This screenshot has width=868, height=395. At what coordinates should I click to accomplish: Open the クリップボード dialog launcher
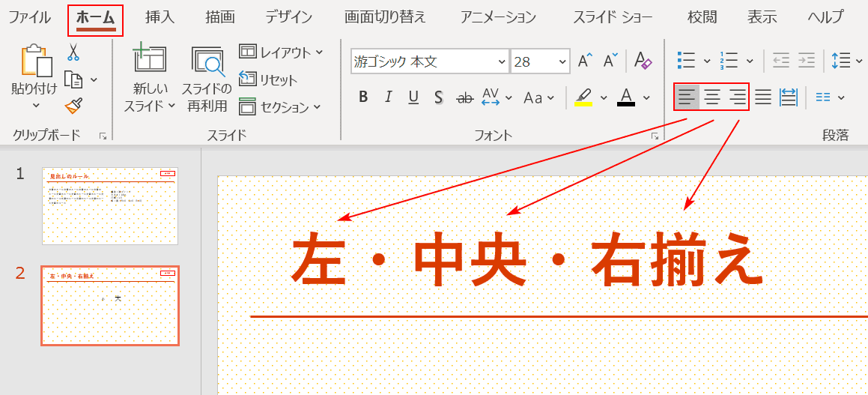pos(103,136)
